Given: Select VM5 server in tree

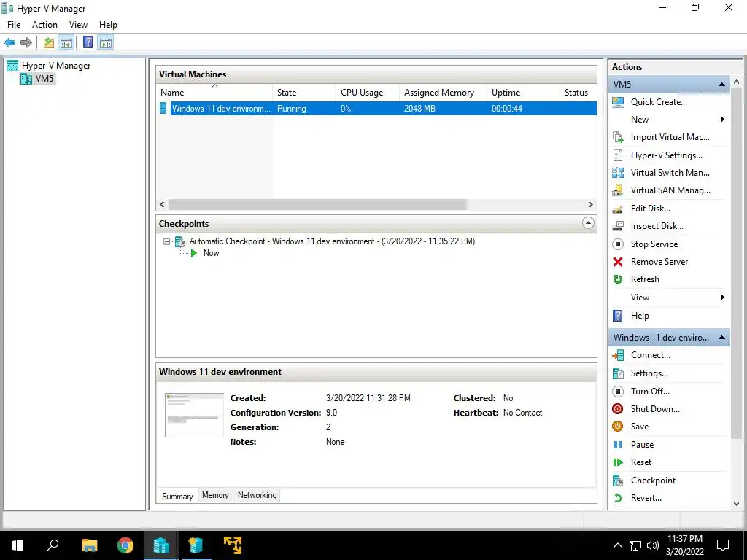Looking at the screenshot, I should (44, 79).
